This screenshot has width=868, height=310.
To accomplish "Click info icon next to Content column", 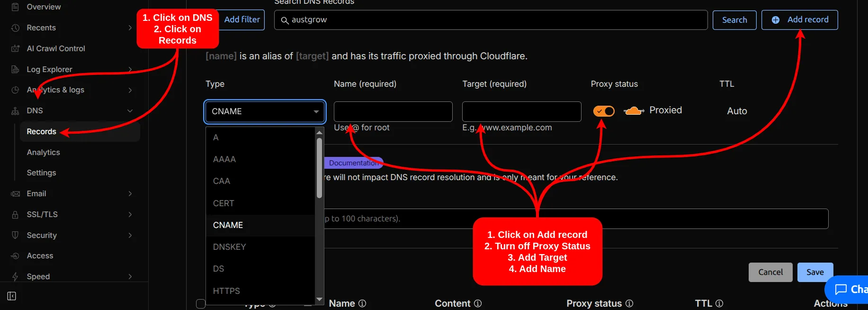I will 478,303.
